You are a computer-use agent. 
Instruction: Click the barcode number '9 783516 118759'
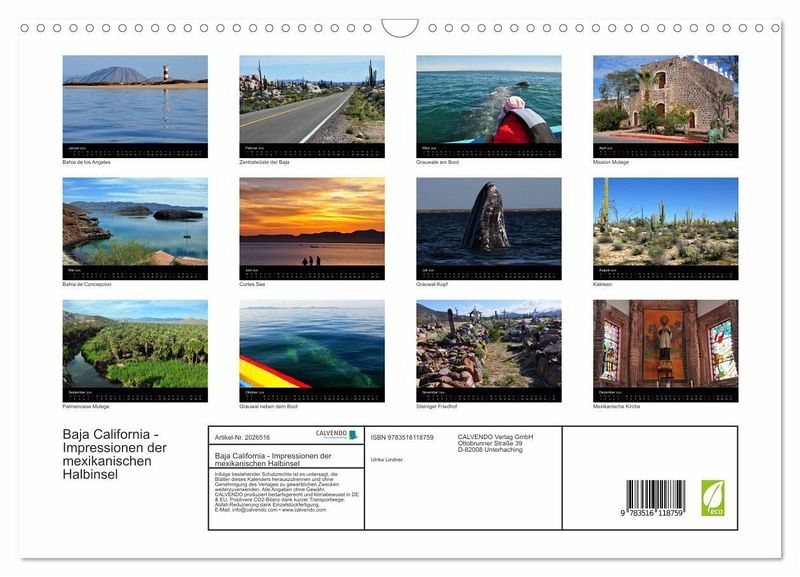click(x=652, y=513)
